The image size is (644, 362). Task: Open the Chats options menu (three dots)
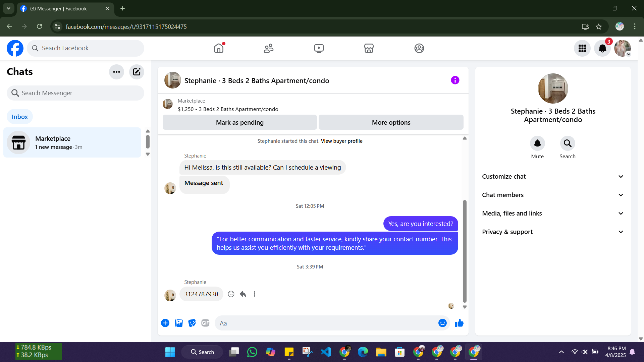pyautogui.click(x=116, y=72)
